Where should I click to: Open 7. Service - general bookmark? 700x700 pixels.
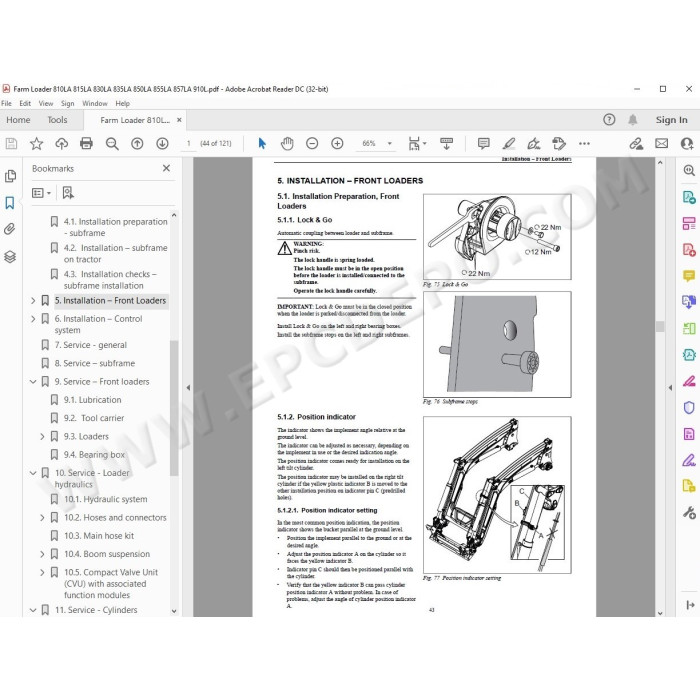pos(91,345)
